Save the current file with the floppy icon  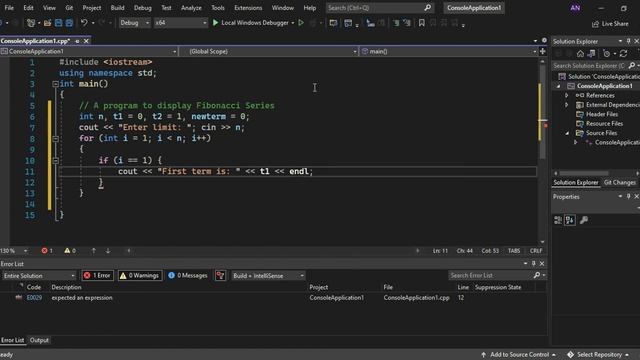coord(58,23)
